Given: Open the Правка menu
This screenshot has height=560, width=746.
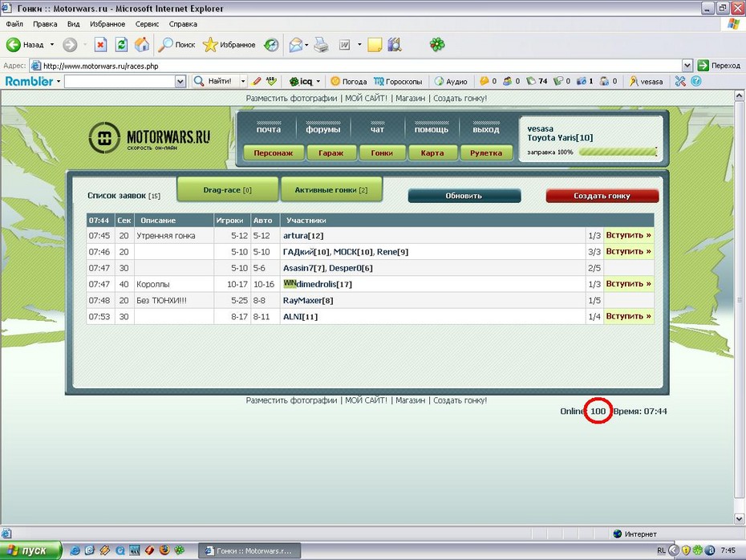Looking at the screenshot, I should point(45,24).
